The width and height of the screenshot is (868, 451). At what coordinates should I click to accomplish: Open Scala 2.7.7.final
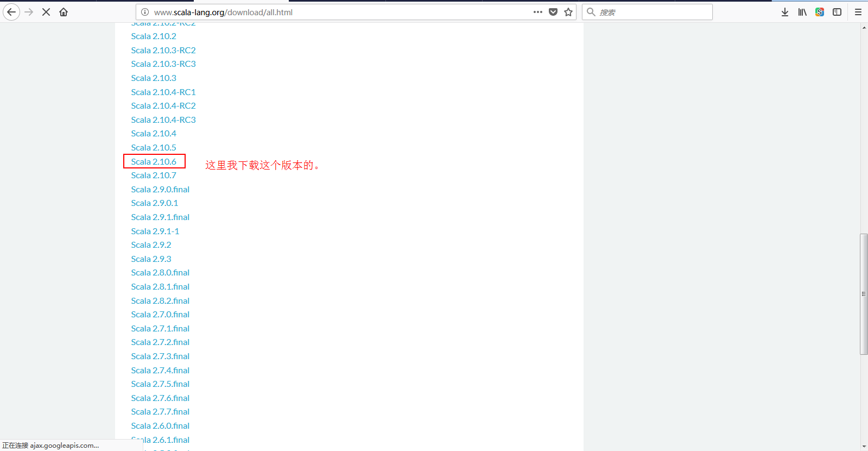(160, 412)
